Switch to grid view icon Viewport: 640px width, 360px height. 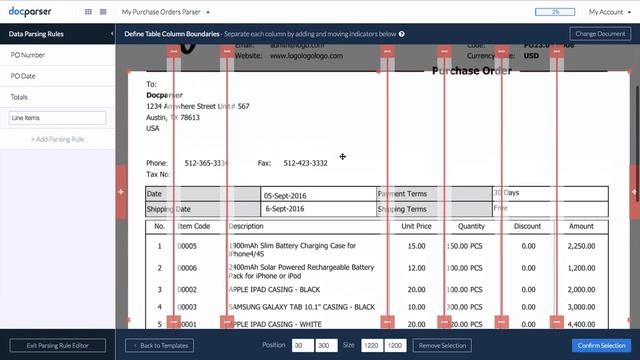(88, 12)
